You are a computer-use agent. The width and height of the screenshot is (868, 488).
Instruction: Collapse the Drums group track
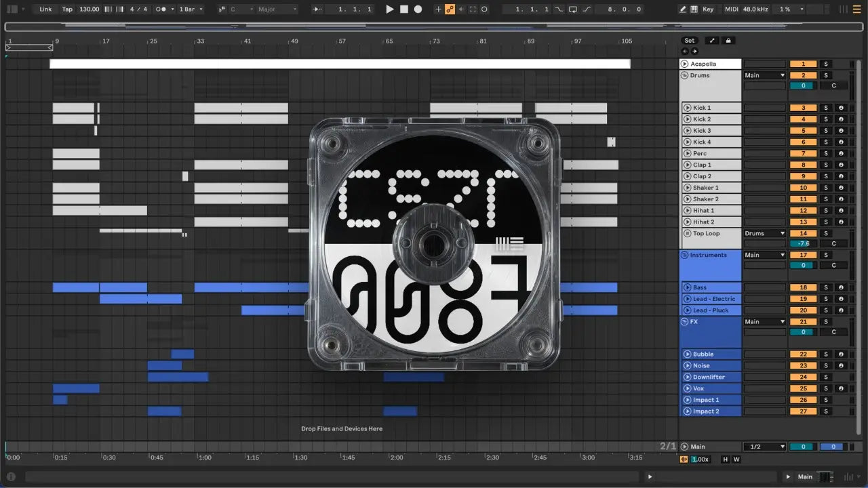(x=685, y=75)
